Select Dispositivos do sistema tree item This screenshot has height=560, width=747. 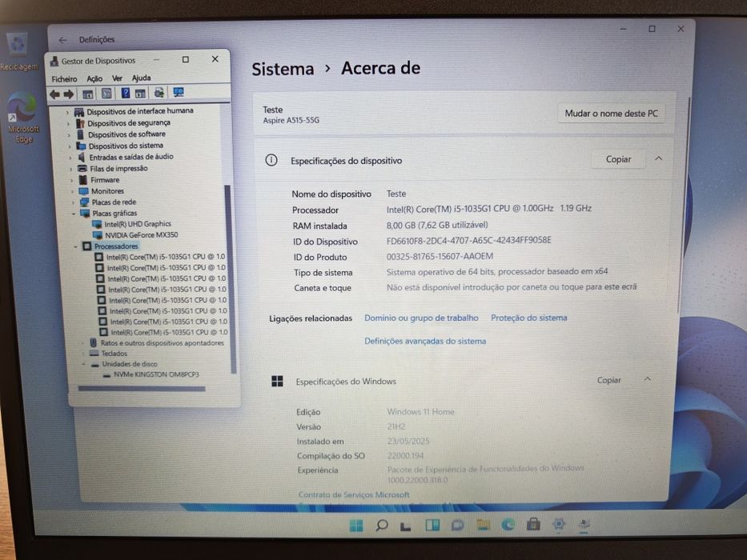click(x=126, y=146)
